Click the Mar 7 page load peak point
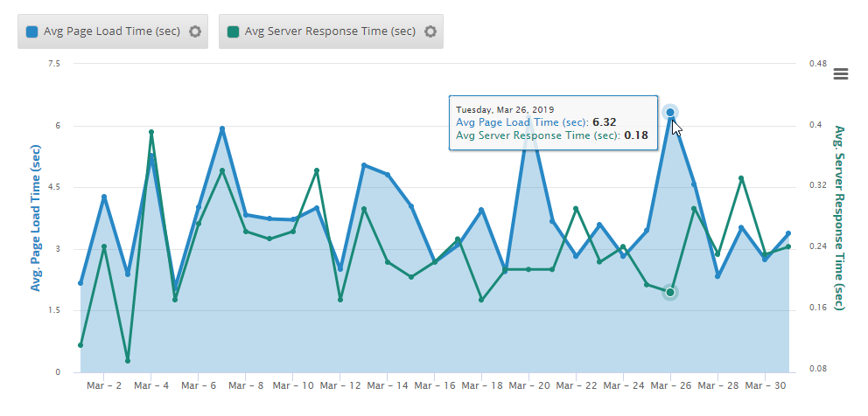868x416 pixels. click(x=222, y=129)
